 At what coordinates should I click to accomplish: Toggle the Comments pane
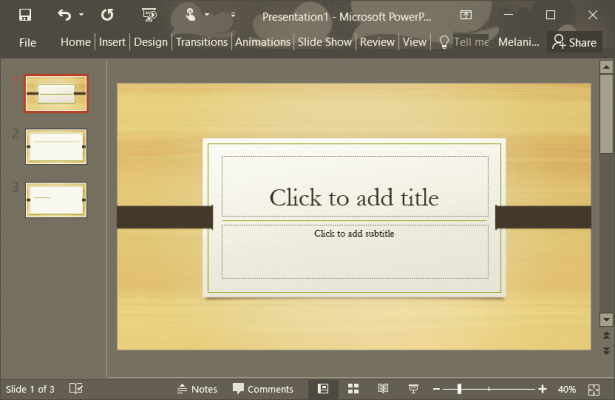click(x=263, y=389)
